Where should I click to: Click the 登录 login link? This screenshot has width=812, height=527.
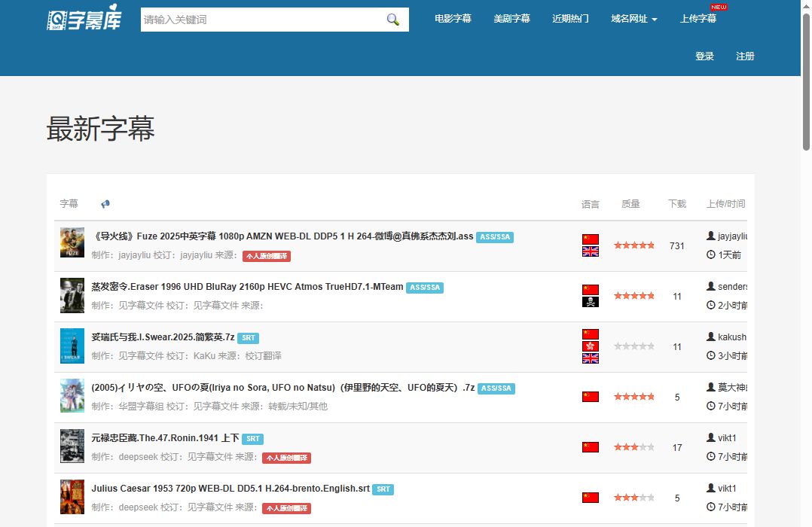click(704, 56)
